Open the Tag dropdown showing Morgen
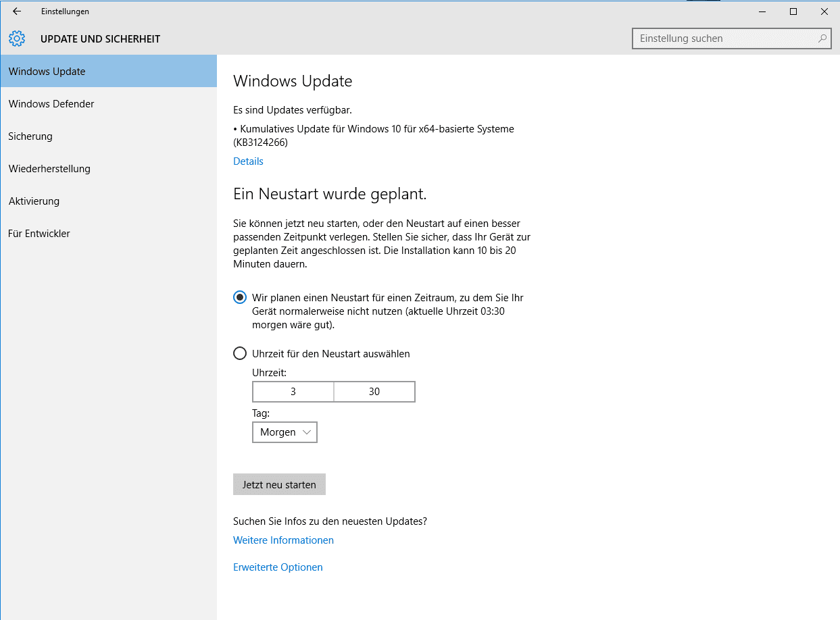The width and height of the screenshot is (840, 620). pyautogui.click(x=285, y=432)
